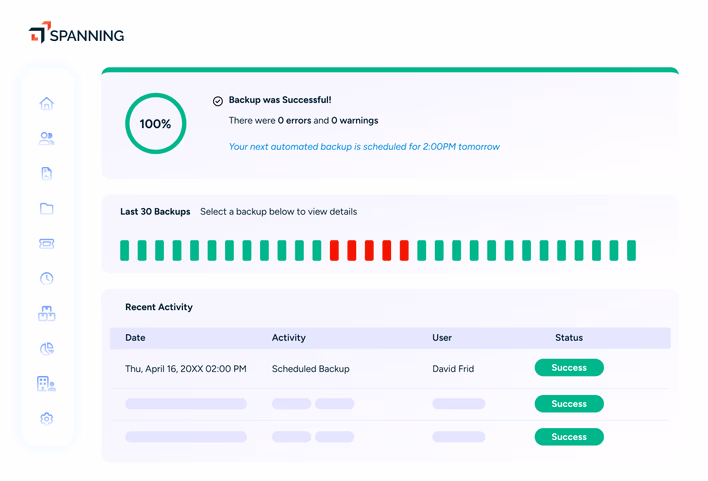Click the ticket-shaped icon in sidebar

pos(47,243)
